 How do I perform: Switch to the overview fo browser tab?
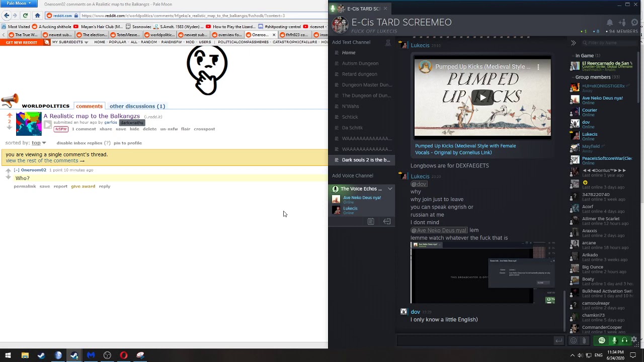(226, 35)
